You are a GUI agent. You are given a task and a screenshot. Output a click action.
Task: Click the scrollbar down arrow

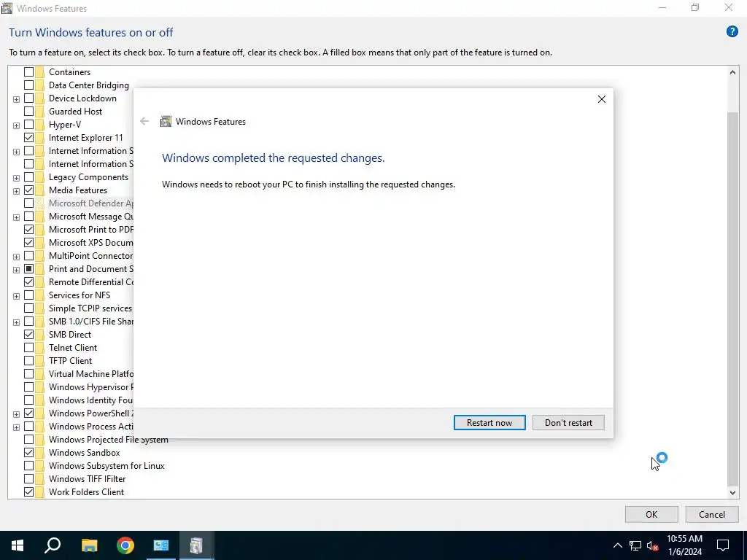732,493
